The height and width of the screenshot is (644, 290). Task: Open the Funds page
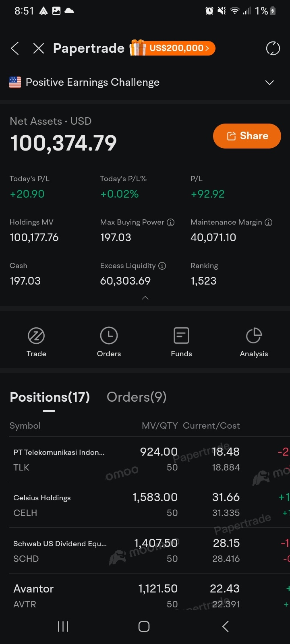(181, 342)
